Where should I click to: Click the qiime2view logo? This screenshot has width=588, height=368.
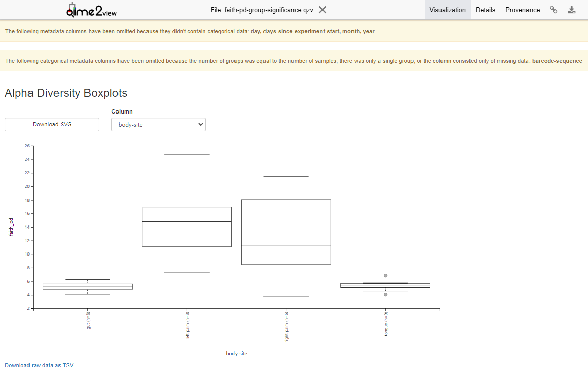tap(95, 10)
